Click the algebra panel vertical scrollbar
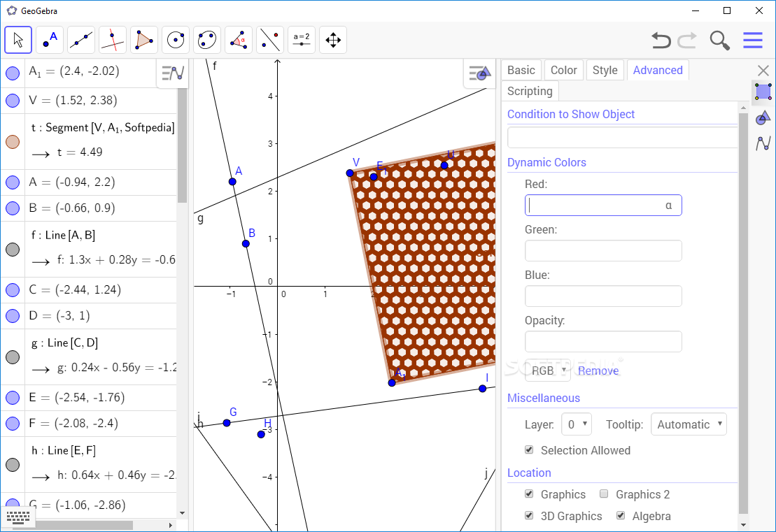The image size is (776, 532). pyautogui.click(x=182, y=146)
